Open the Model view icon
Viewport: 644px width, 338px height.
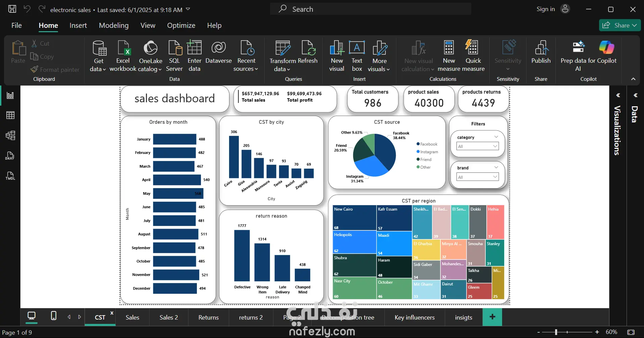pos(10,135)
